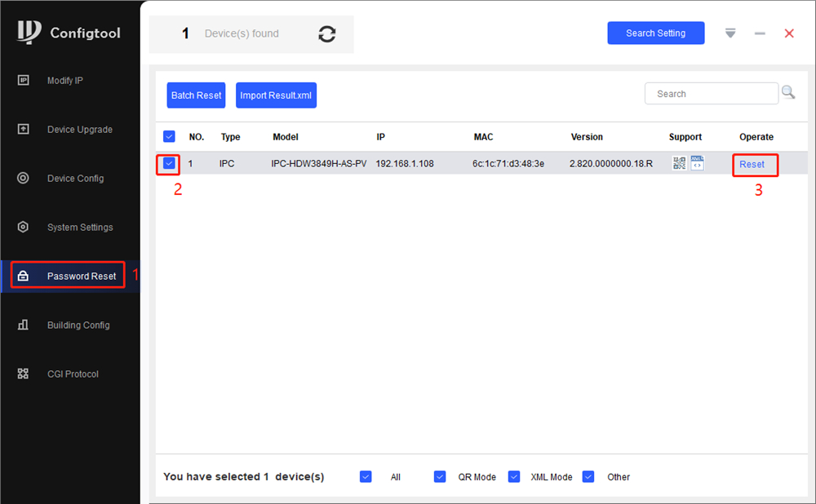816x504 pixels.
Task: Expand the title bar dropdown arrow menu
Action: (730, 33)
